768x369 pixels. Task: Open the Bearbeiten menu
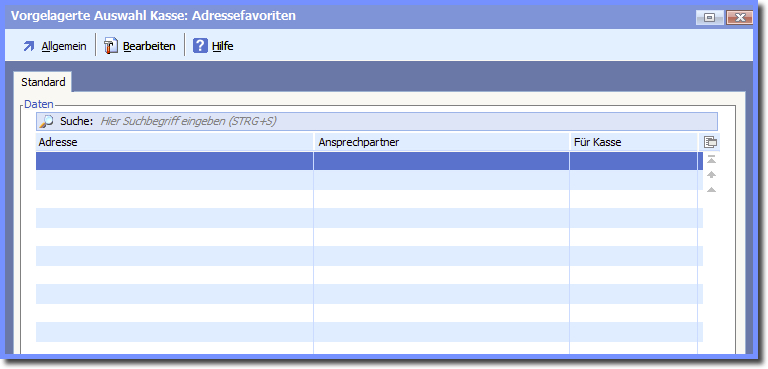149,47
